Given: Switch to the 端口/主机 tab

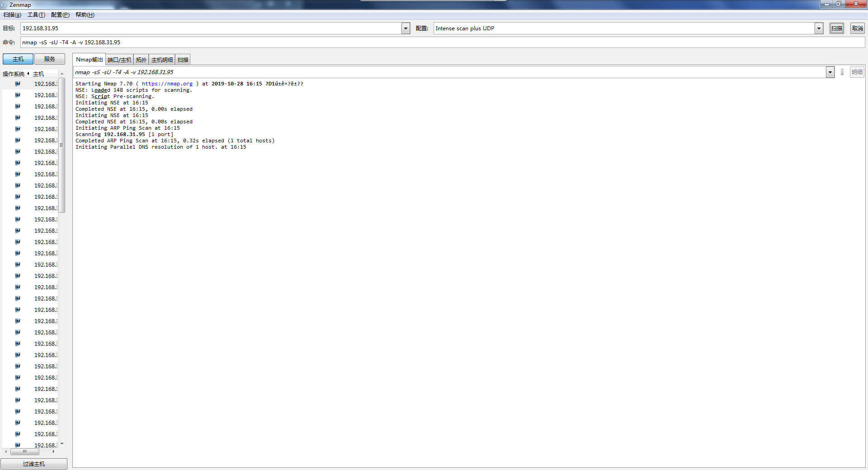Looking at the screenshot, I should coord(119,60).
